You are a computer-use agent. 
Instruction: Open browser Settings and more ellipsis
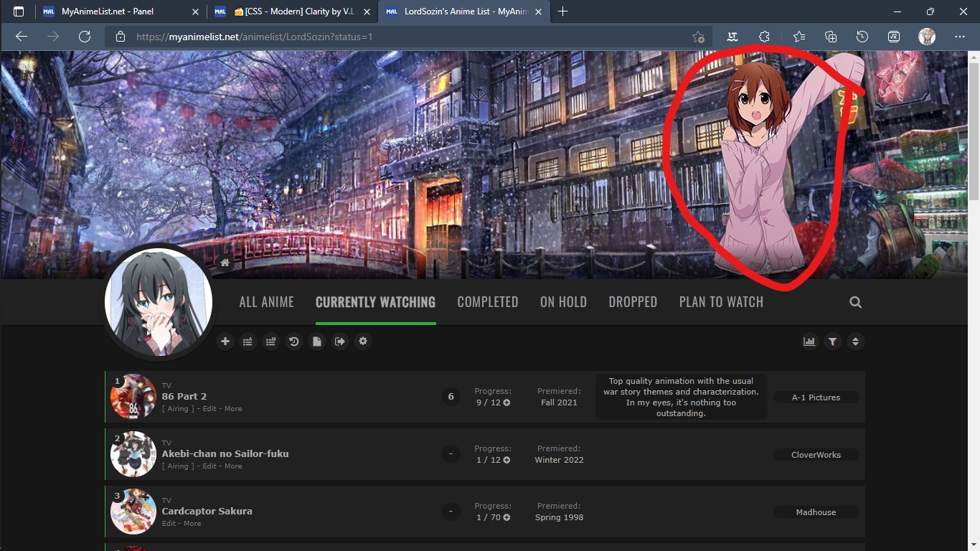click(x=960, y=37)
